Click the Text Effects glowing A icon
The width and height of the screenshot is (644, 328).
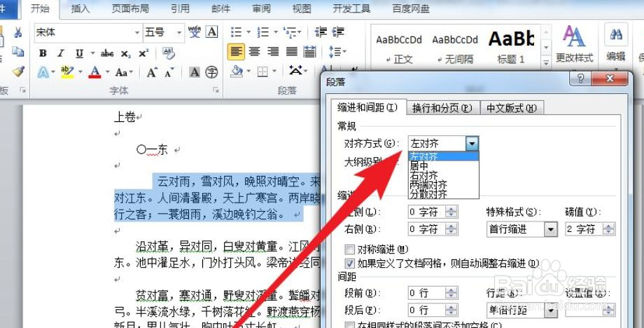coord(43,73)
